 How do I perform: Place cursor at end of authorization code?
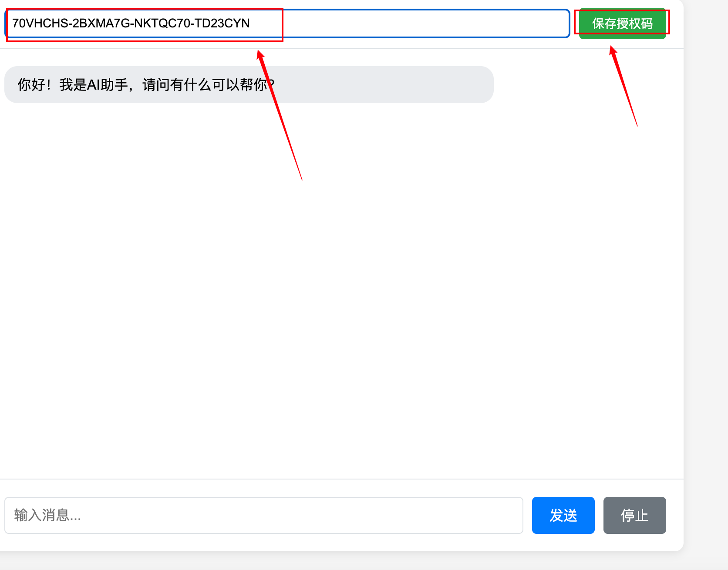tap(250, 23)
